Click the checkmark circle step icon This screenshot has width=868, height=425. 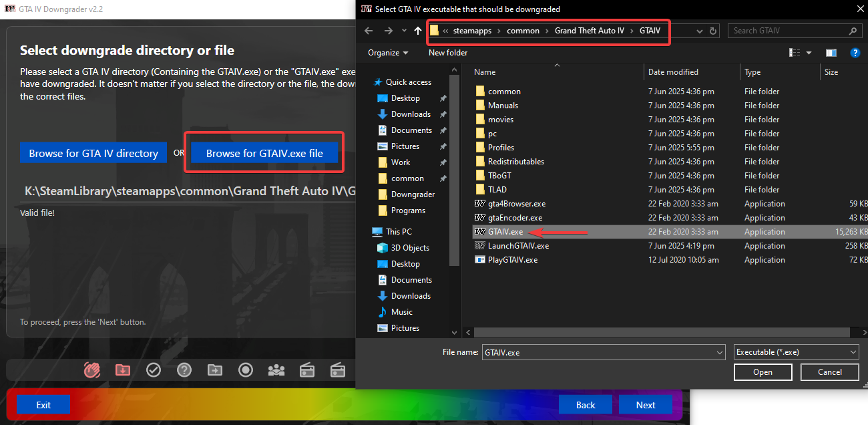(x=154, y=370)
